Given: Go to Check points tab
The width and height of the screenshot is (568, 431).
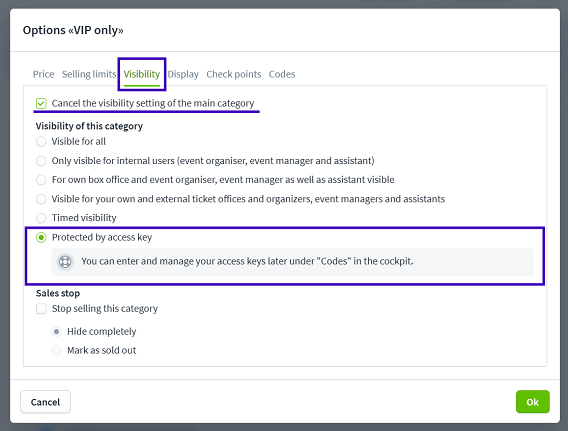Looking at the screenshot, I should (x=234, y=74).
